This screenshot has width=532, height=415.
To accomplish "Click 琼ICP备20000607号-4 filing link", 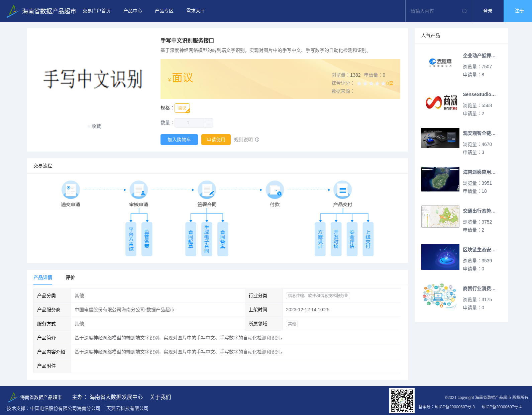I will [x=502, y=407].
